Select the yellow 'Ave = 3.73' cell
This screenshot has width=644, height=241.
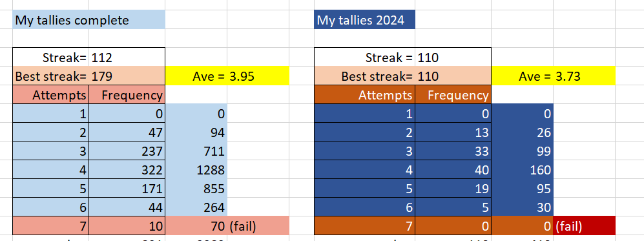point(553,76)
